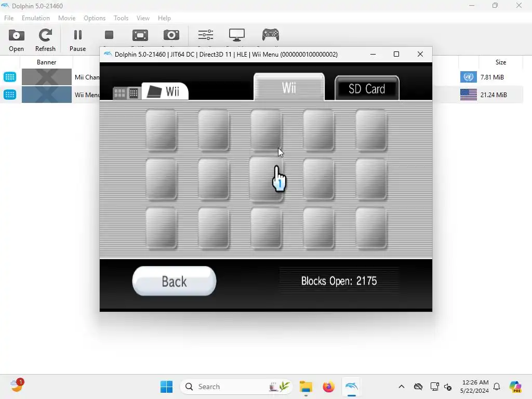Click the taskbar Search box
Screen dimensions: 532x399
[236, 387]
